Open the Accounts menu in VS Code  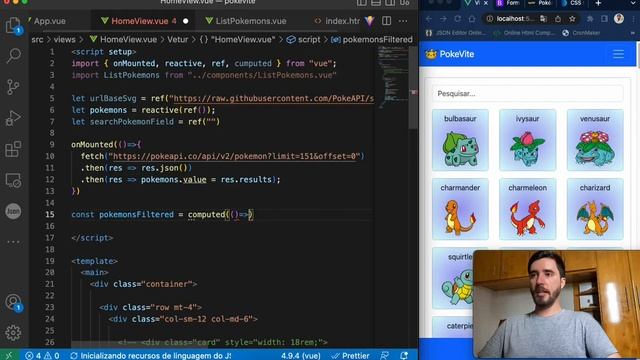coord(13,302)
